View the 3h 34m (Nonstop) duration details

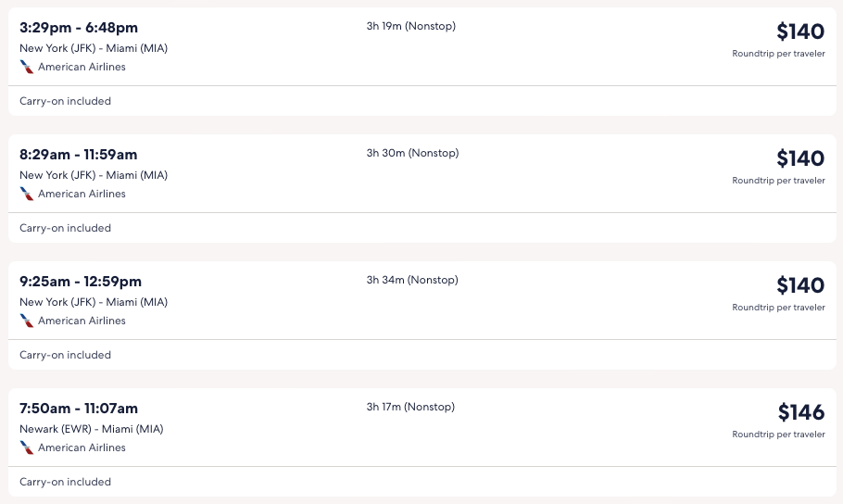(x=412, y=280)
